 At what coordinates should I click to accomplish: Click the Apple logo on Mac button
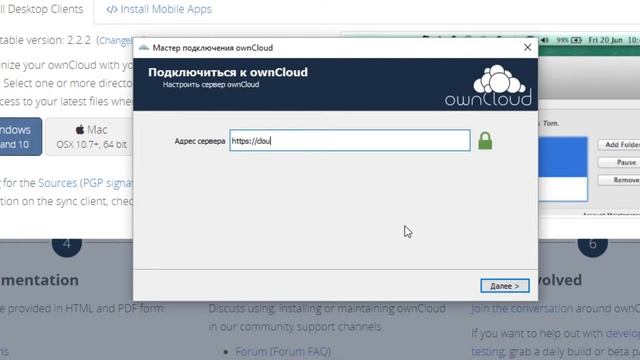click(x=80, y=130)
